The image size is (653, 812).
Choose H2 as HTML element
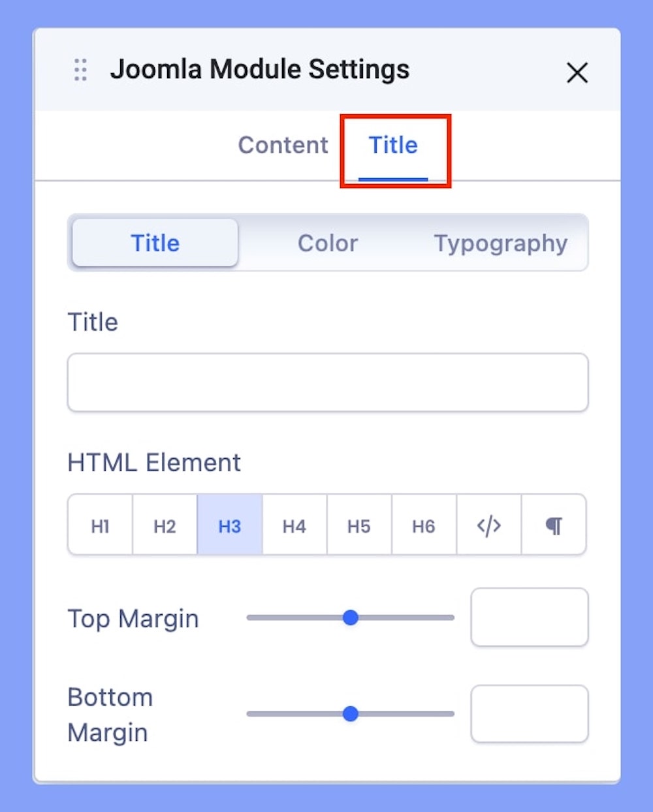pos(165,525)
